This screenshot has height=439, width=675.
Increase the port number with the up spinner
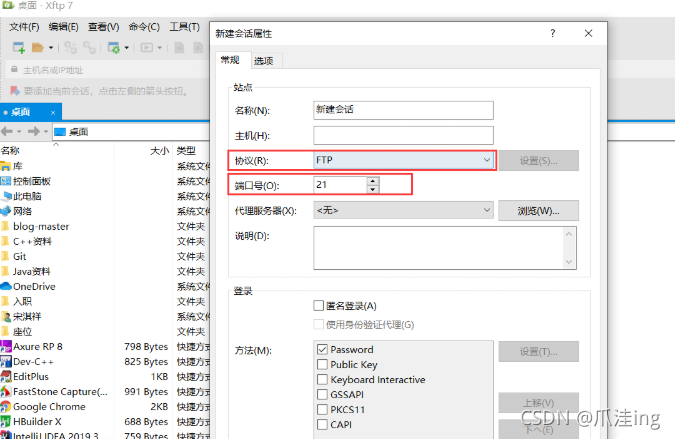(x=373, y=181)
